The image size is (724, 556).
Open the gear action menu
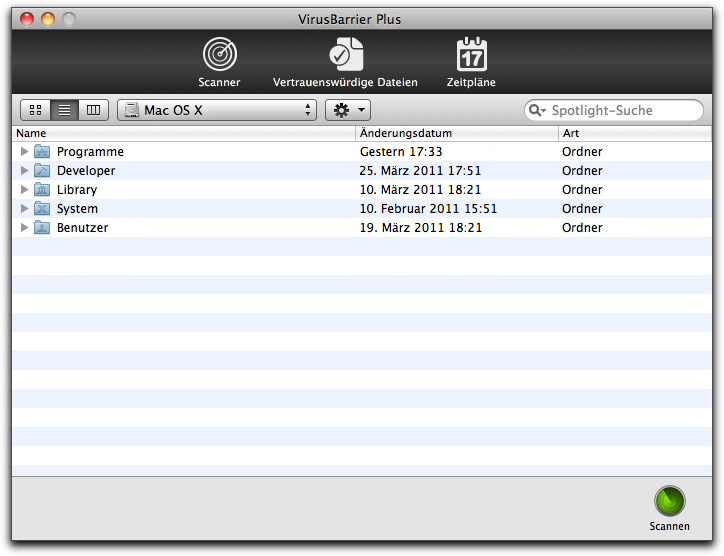[x=348, y=110]
